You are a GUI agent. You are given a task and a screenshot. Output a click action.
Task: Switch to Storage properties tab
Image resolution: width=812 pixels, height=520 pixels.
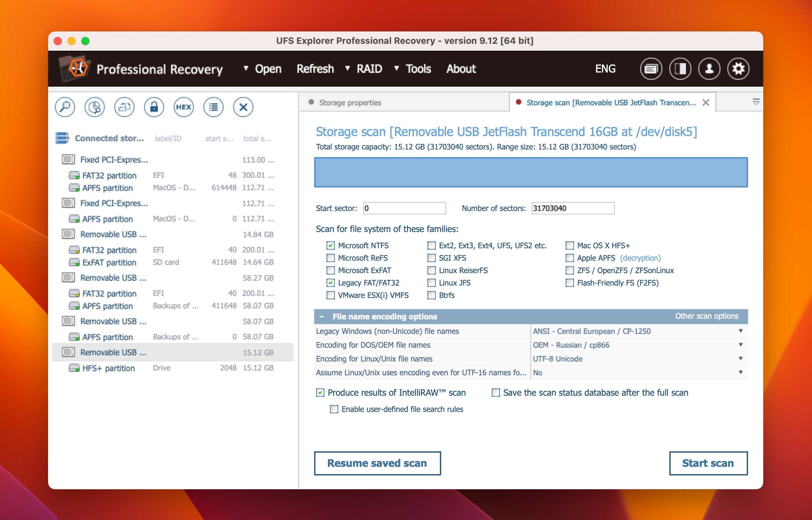(404, 103)
